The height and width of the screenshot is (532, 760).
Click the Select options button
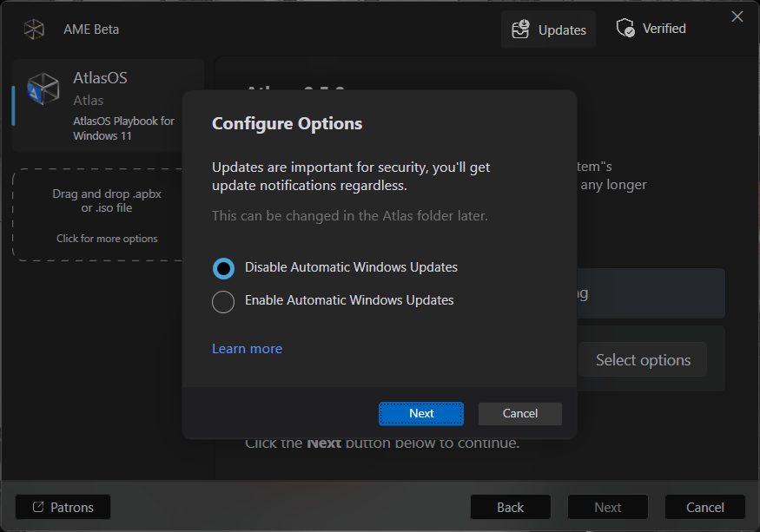click(x=643, y=360)
